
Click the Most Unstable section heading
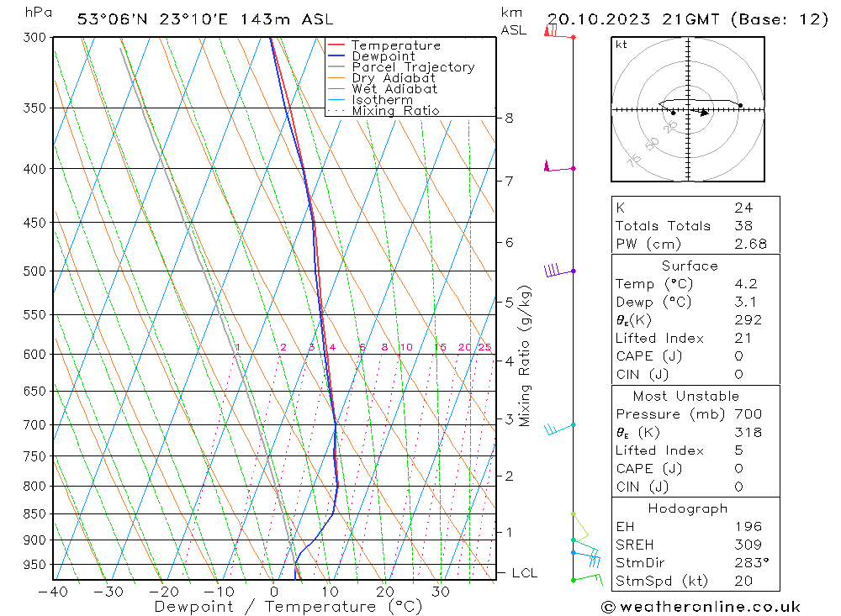click(686, 396)
